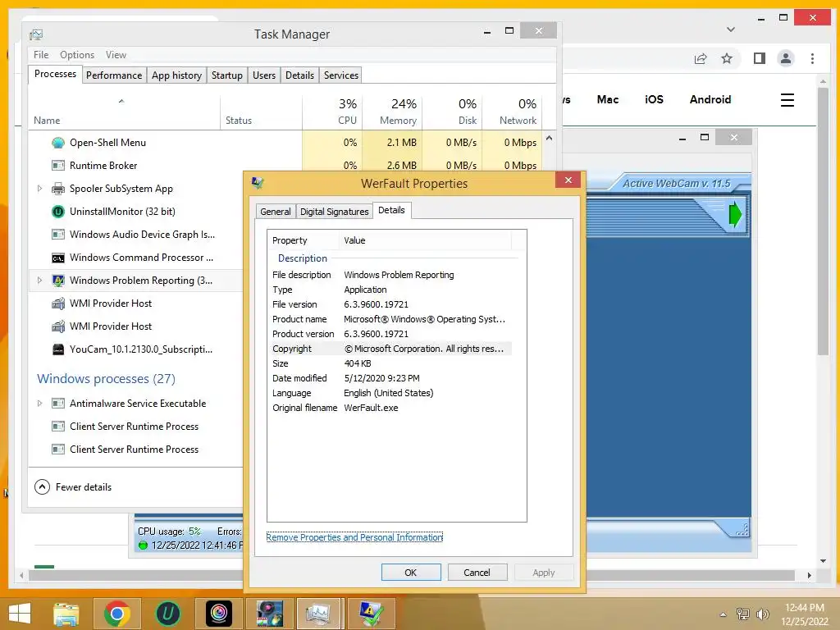Click the browser horizontal scrollbar right arrow

[x=809, y=575]
